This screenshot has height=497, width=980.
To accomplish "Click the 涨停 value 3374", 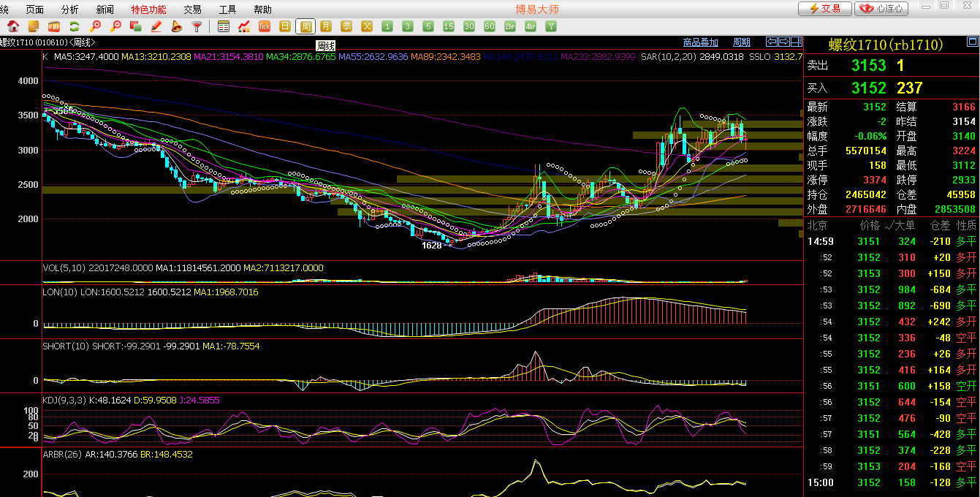I will coord(875,180).
